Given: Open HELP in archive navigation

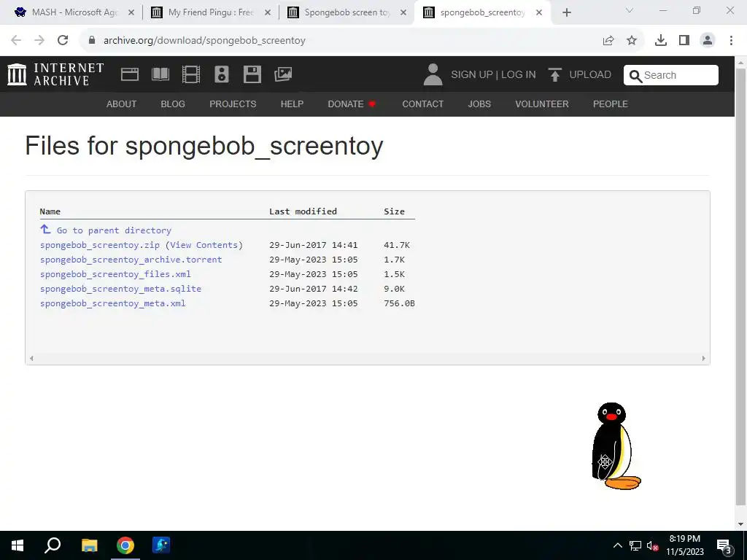Looking at the screenshot, I should [x=292, y=104].
